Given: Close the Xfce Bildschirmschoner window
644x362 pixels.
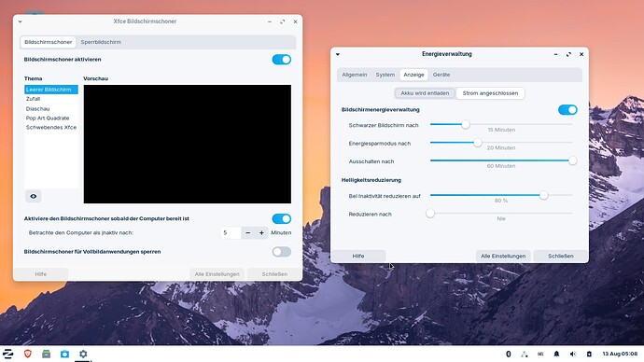Looking at the screenshot, I should coord(295,21).
